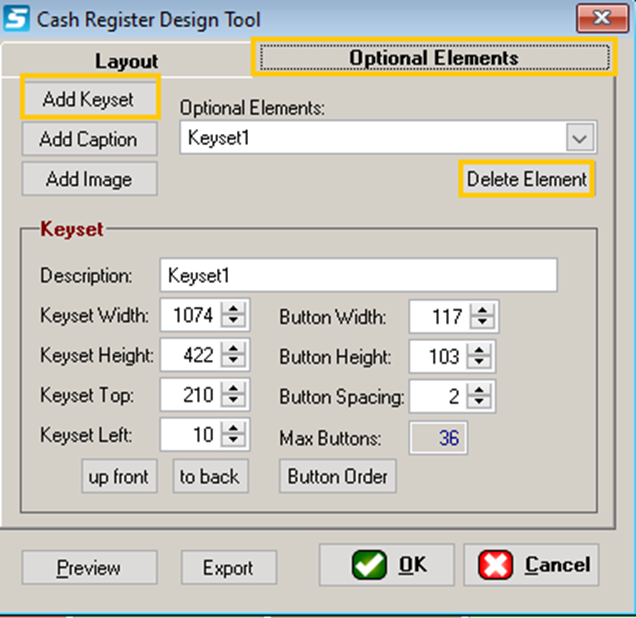Adjust the Button Height spinner arrows
Image resolution: width=636 pixels, height=618 pixels.
click(x=482, y=356)
